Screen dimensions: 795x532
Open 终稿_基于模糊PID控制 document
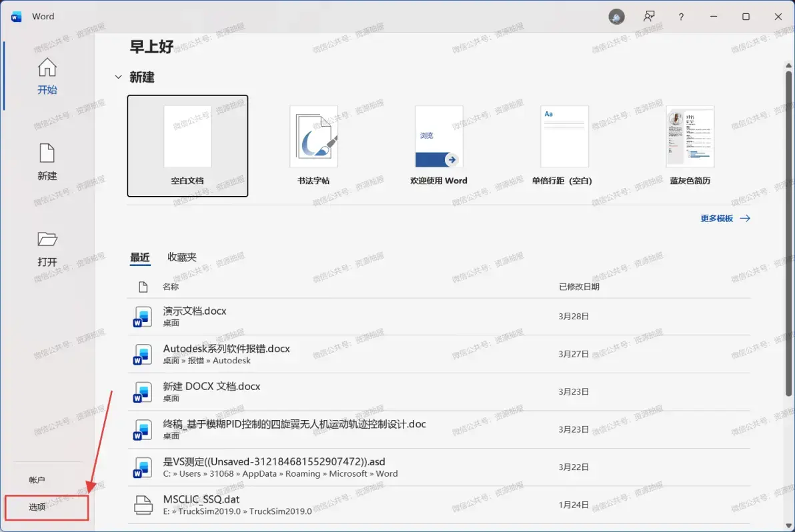(x=439, y=429)
